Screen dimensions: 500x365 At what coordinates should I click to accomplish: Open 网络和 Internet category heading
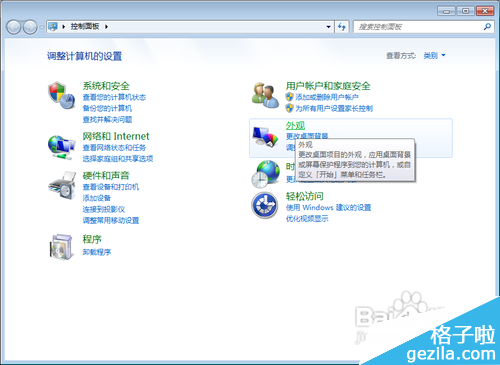point(116,136)
